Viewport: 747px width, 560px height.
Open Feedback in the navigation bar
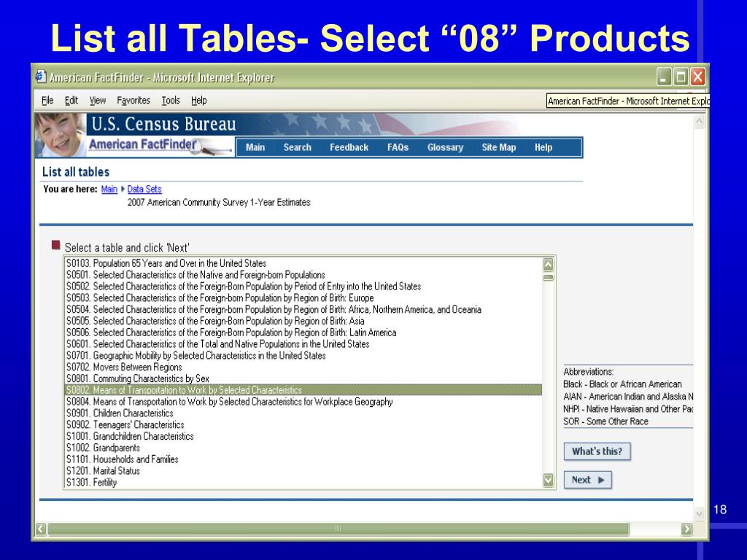click(349, 147)
